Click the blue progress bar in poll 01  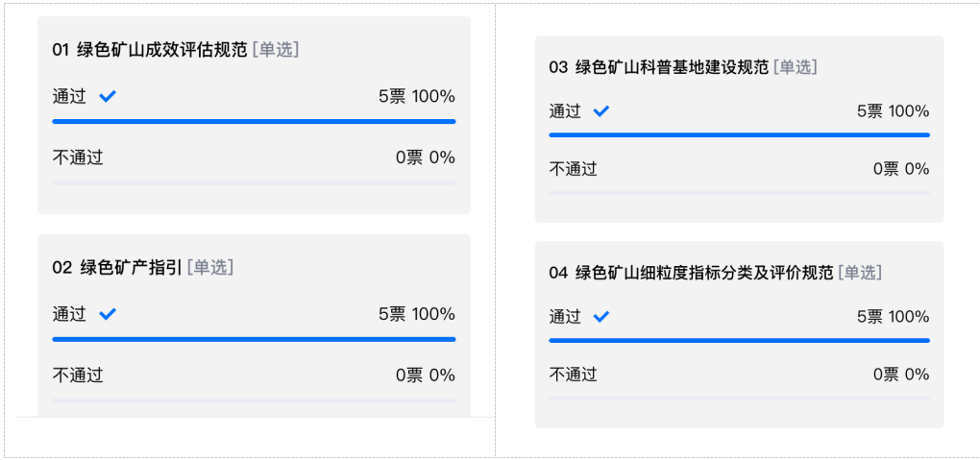coord(254,122)
